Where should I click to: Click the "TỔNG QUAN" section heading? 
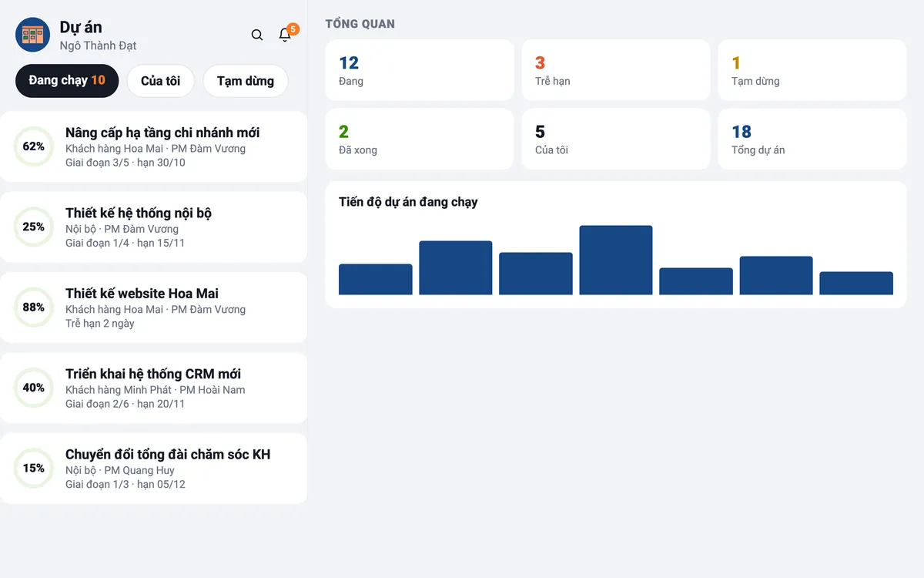tap(360, 24)
